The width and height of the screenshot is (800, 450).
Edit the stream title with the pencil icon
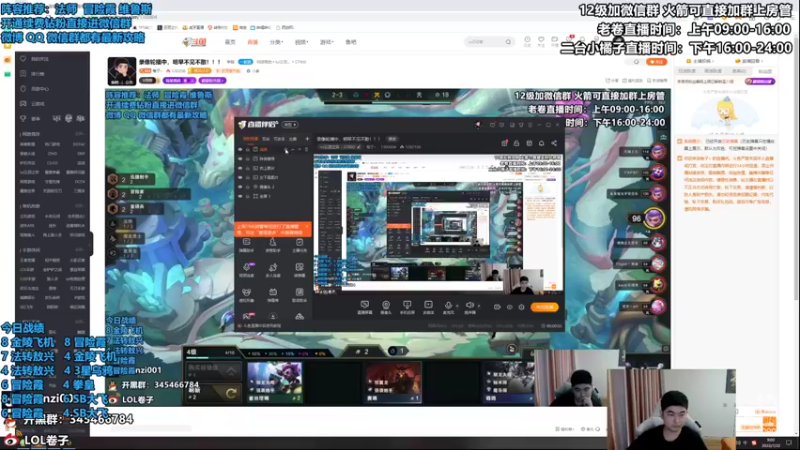click(359, 147)
